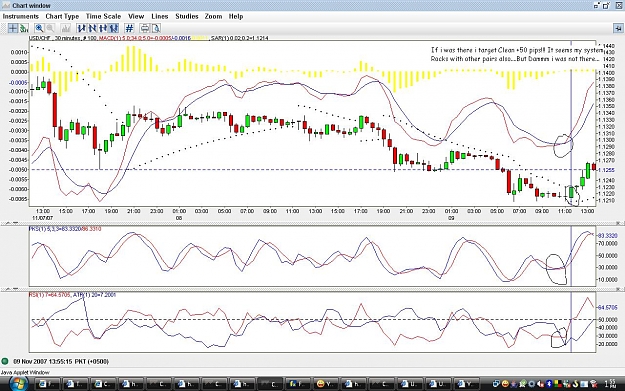Close the PKS stochastic indicator panel
This screenshot has height=391, width=625.
pos(619,223)
